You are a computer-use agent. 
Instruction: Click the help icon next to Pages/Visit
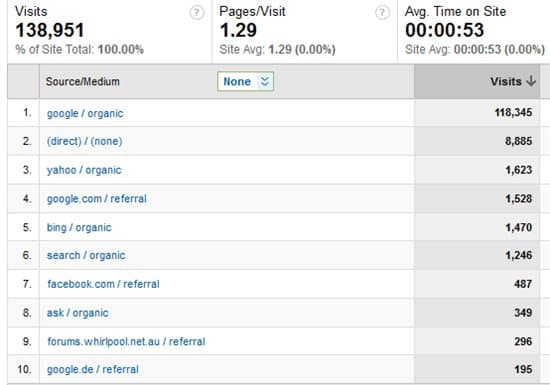tap(382, 13)
